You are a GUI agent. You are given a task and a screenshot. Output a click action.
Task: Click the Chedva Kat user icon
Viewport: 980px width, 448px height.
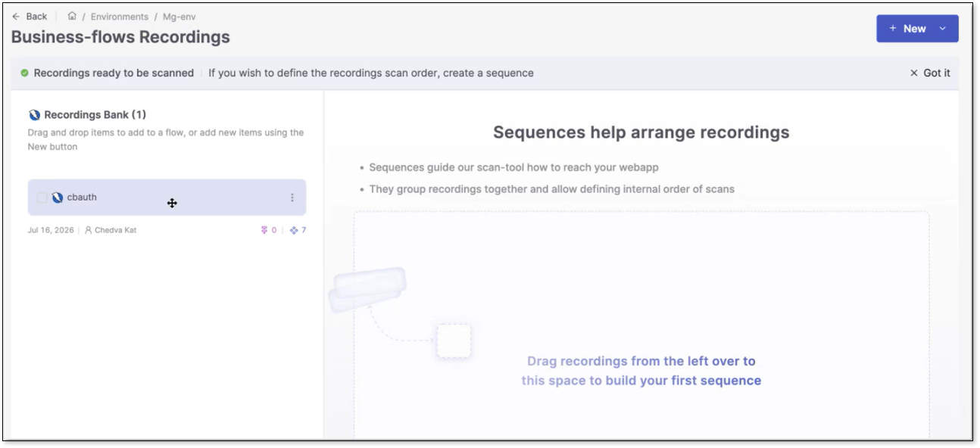click(x=89, y=230)
